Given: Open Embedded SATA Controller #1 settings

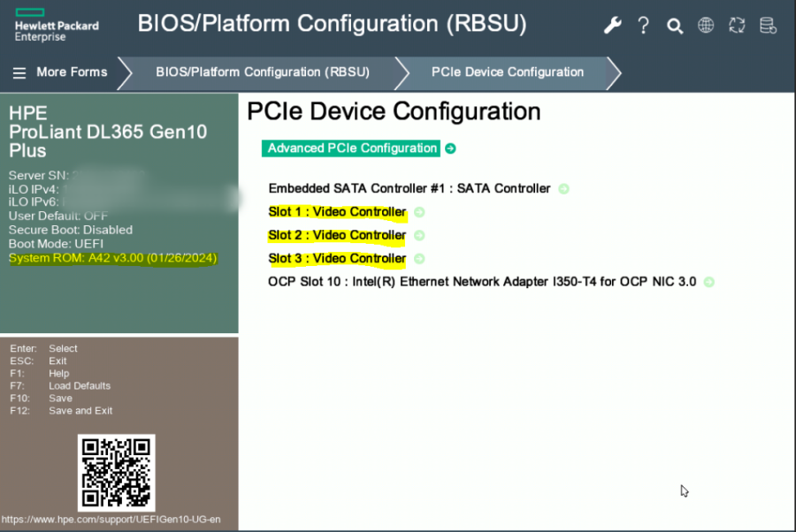Looking at the screenshot, I should (x=409, y=188).
